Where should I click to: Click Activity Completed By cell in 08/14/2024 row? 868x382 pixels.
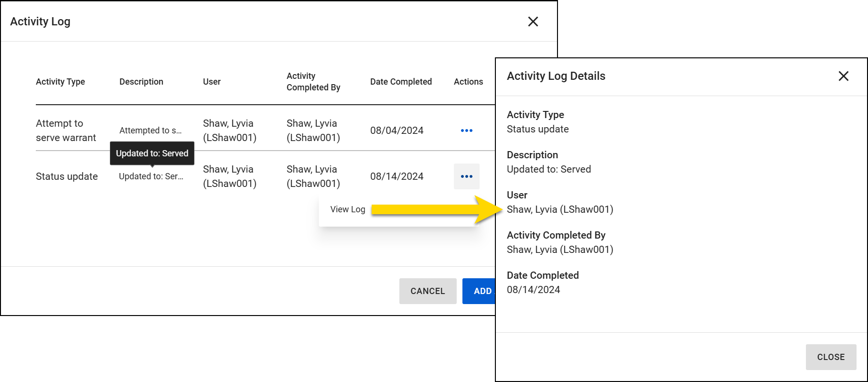coord(313,176)
